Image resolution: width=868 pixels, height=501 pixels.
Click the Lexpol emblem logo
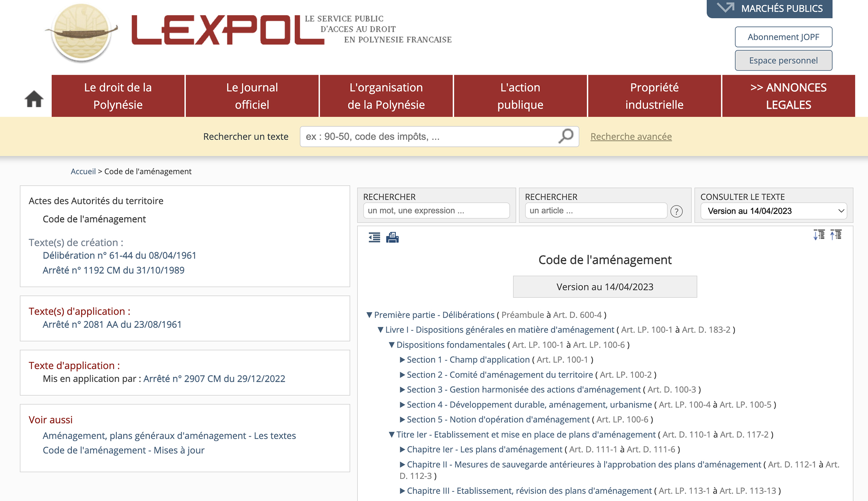click(82, 32)
